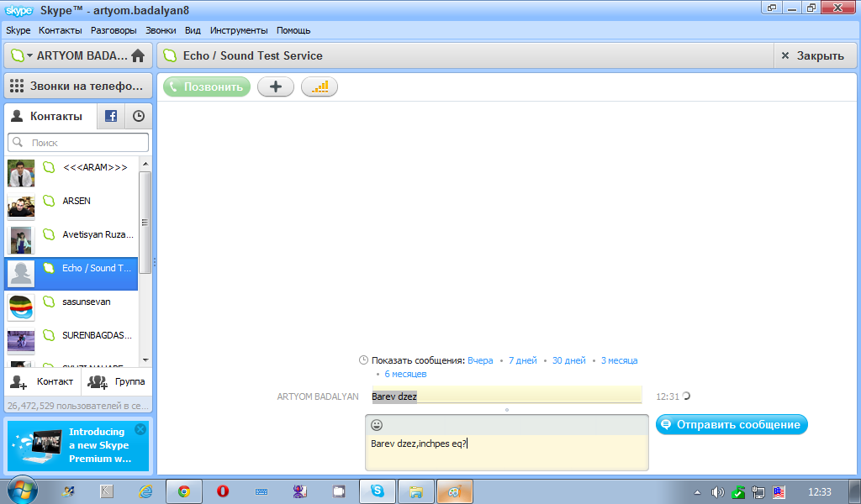Click the on-screen keyboard taskbar icon
Screen dimensions: 861x504
tap(261, 491)
